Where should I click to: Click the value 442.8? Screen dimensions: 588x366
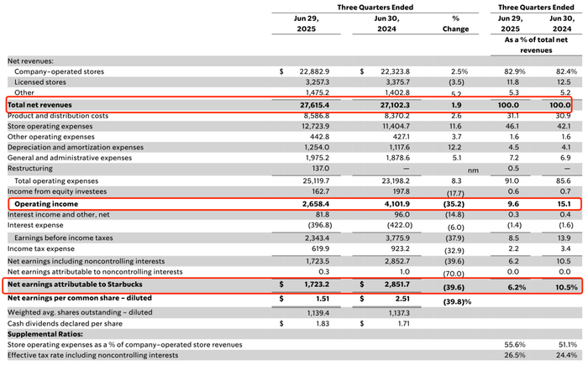click(319, 137)
